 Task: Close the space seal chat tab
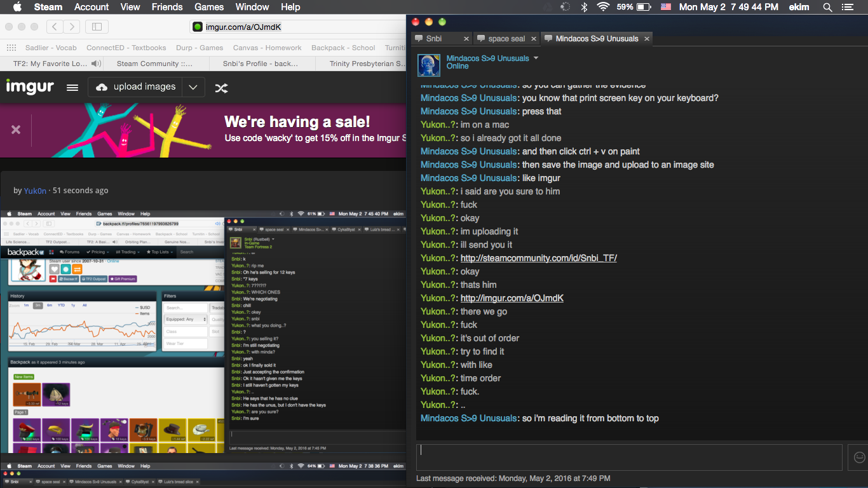pyautogui.click(x=534, y=39)
